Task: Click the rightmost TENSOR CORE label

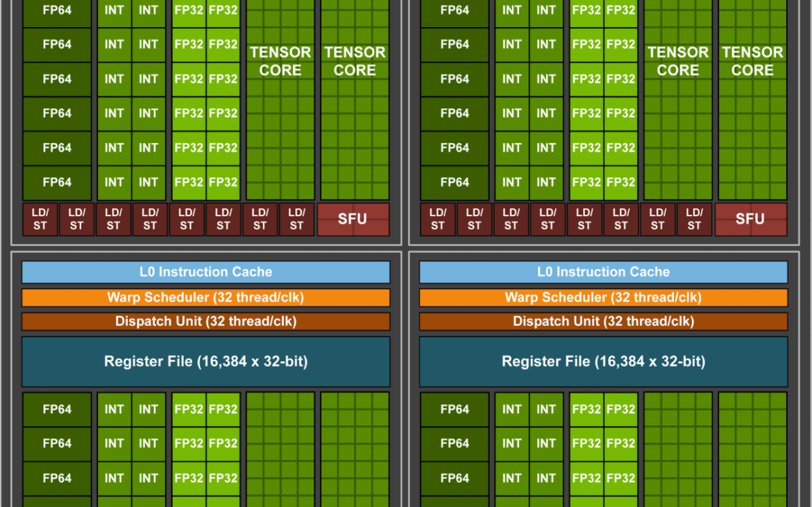Action: click(752, 62)
